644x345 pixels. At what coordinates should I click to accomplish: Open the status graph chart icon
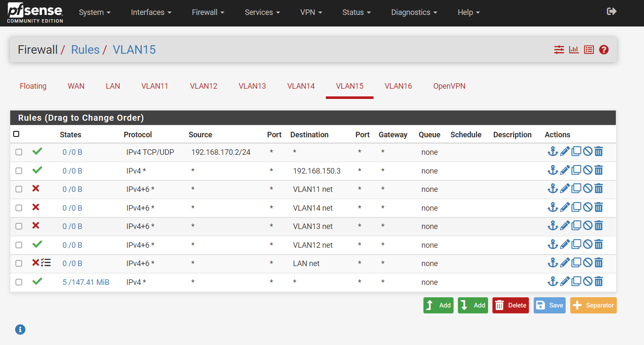click(x=574, y=50)
